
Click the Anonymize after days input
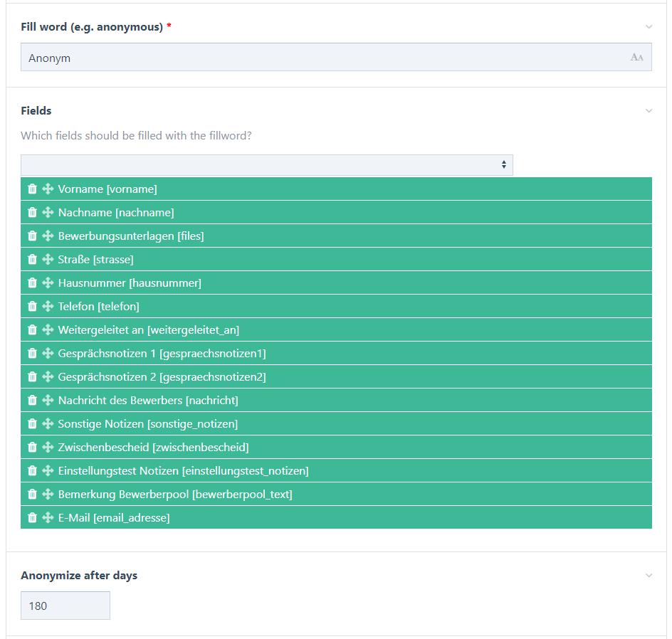65,606
